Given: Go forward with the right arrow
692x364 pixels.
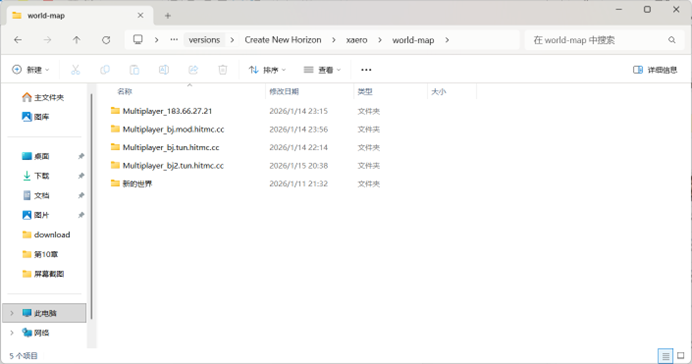Looking at the screenshot, I should coord(47,40).
